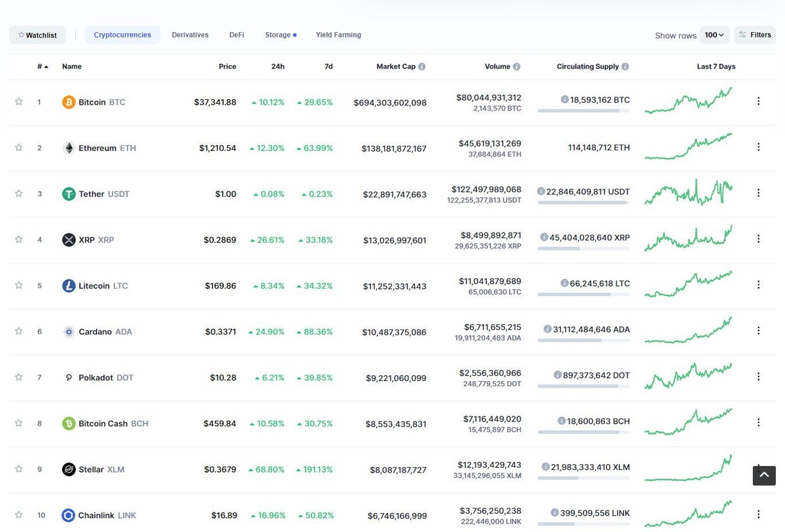Switch to the DeFi tab
The height and width of the screenshot is (532, 785).
[236, 35]
